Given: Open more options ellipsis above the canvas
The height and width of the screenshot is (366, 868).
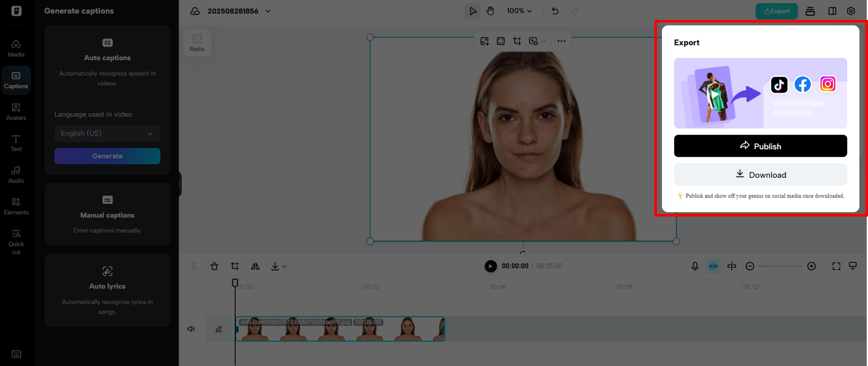Looking at the screenshot, I should coord(561,41).
